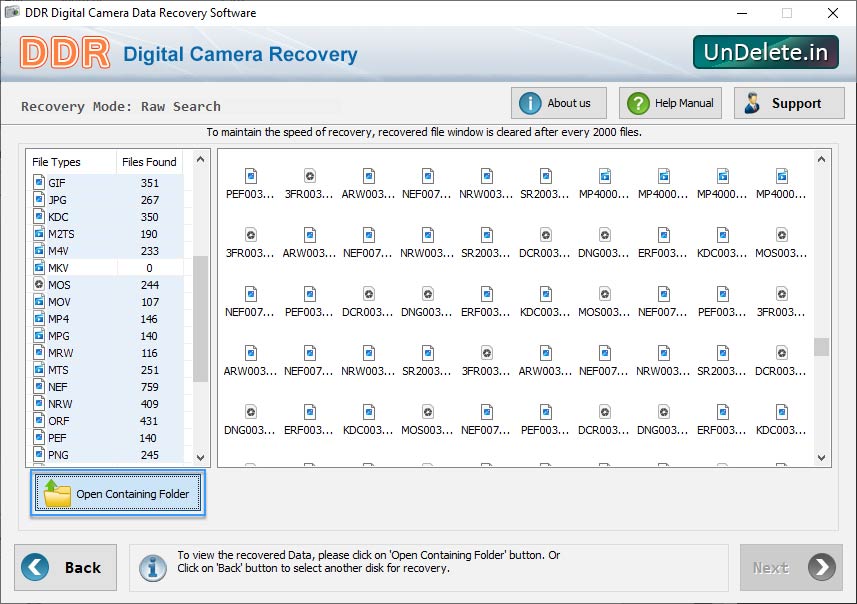
Task: Click the ORF file type icon
Action: (39, 420)
